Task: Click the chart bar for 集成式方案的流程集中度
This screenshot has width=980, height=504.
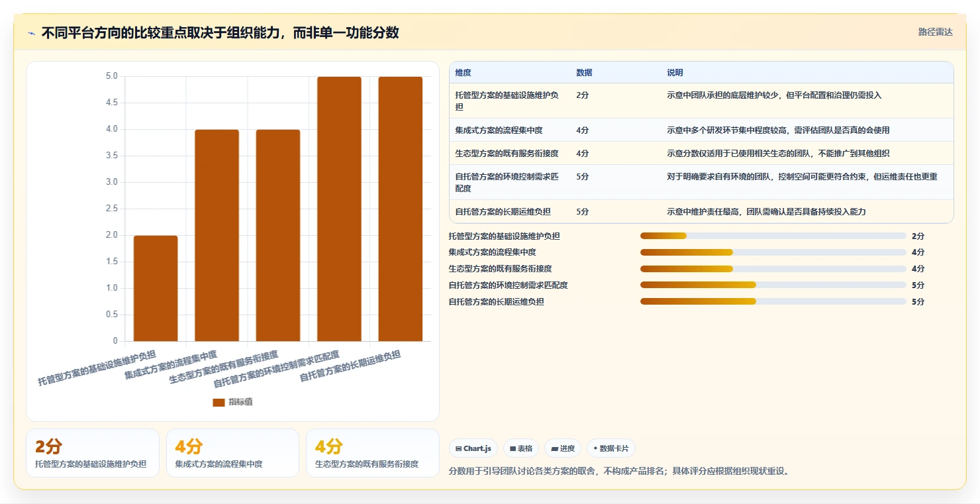Action: [x=217, y=236]
